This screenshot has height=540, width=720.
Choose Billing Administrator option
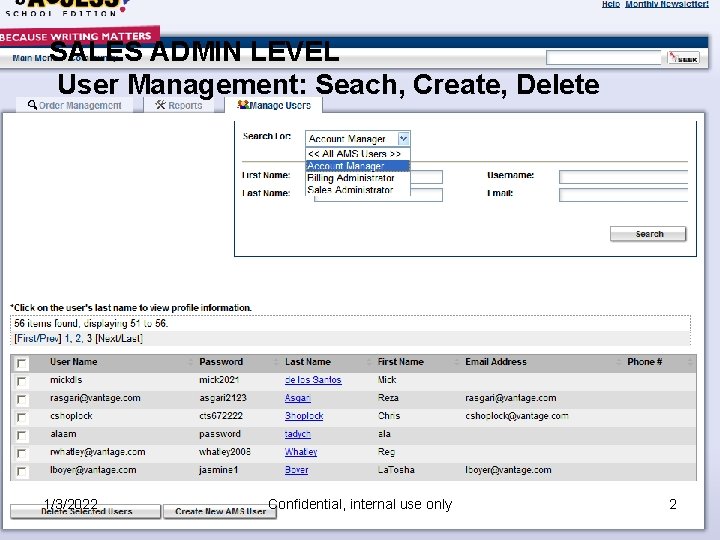tap(358, 178)
